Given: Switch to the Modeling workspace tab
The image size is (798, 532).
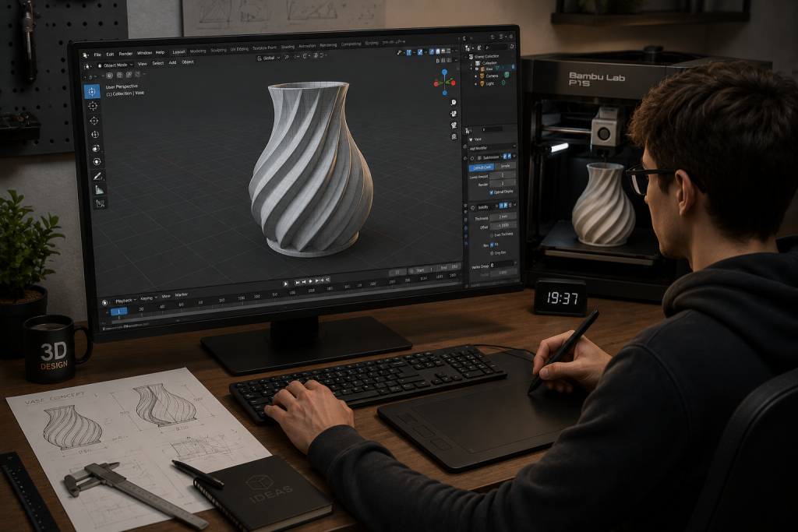Looking at the screenshot, I should pos(198,51).
